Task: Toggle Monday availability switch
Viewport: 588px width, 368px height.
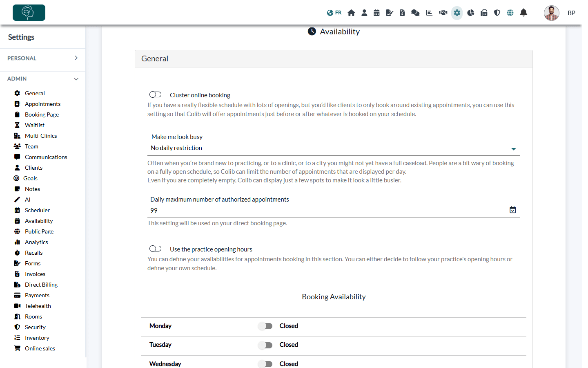Action: 265,326
